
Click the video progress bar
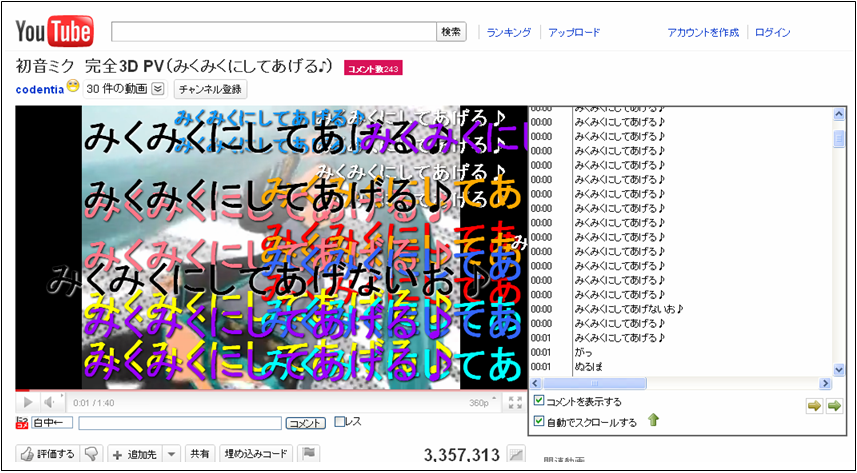click(271, 390)
